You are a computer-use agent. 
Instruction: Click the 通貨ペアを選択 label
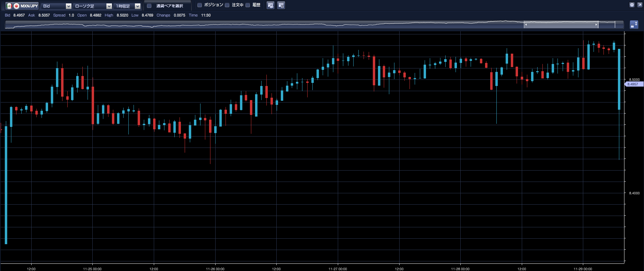point(170,6)
